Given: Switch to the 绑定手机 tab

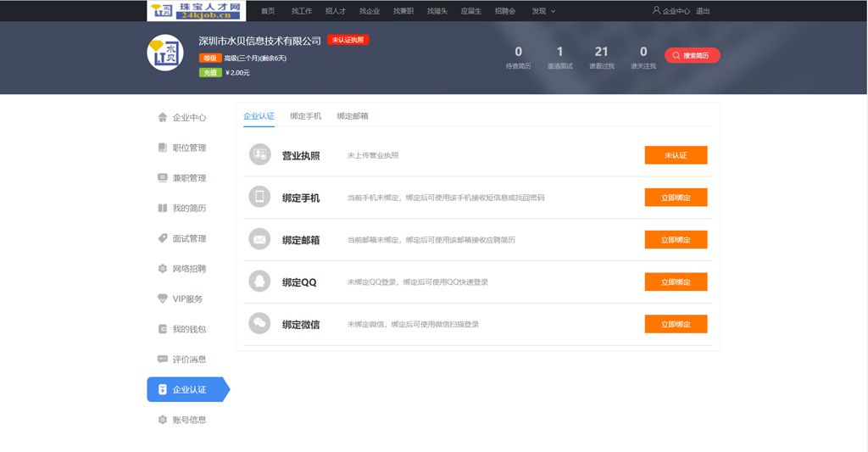Looking at the screenshot, I should (305, 116).
